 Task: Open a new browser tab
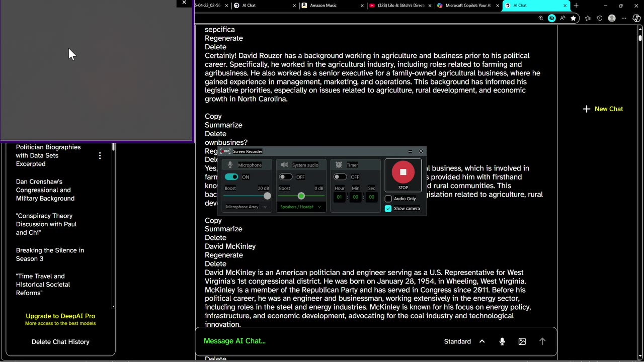(x=576, y=6)
